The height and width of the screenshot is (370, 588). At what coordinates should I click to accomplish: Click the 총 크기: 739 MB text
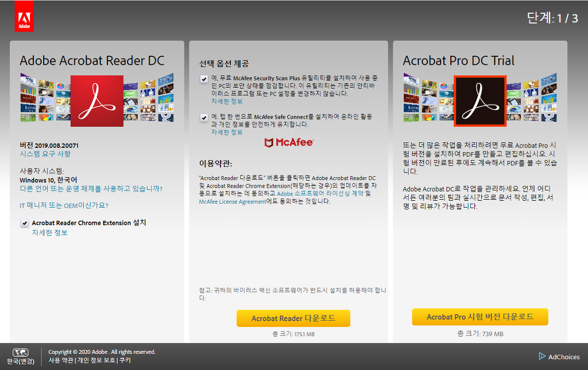coord(480,334)
